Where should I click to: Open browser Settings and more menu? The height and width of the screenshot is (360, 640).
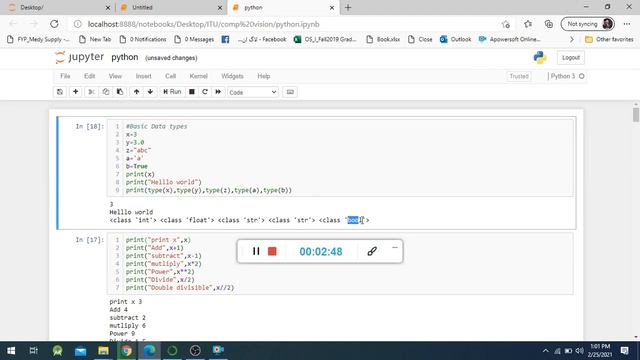point(627,24)
